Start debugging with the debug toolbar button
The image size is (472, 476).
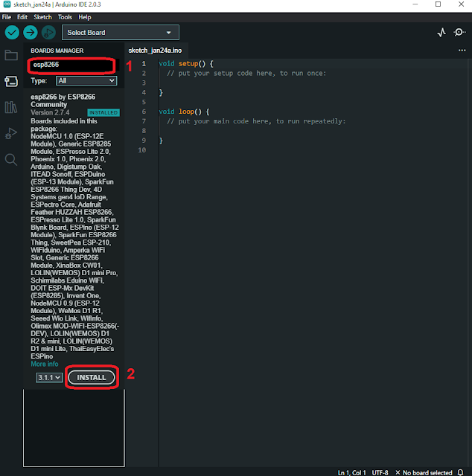pyautogui.click(x=48, y=33)
